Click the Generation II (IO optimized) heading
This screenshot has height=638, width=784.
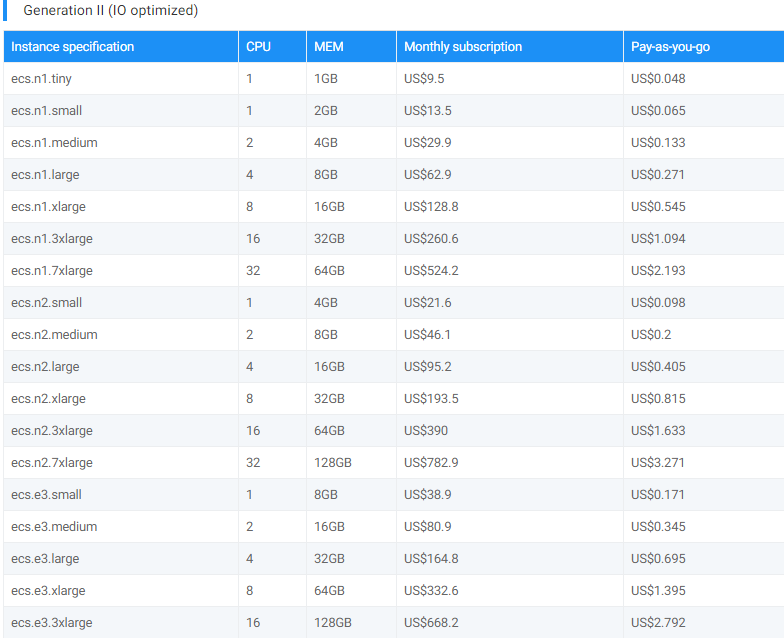coord(110,10)
